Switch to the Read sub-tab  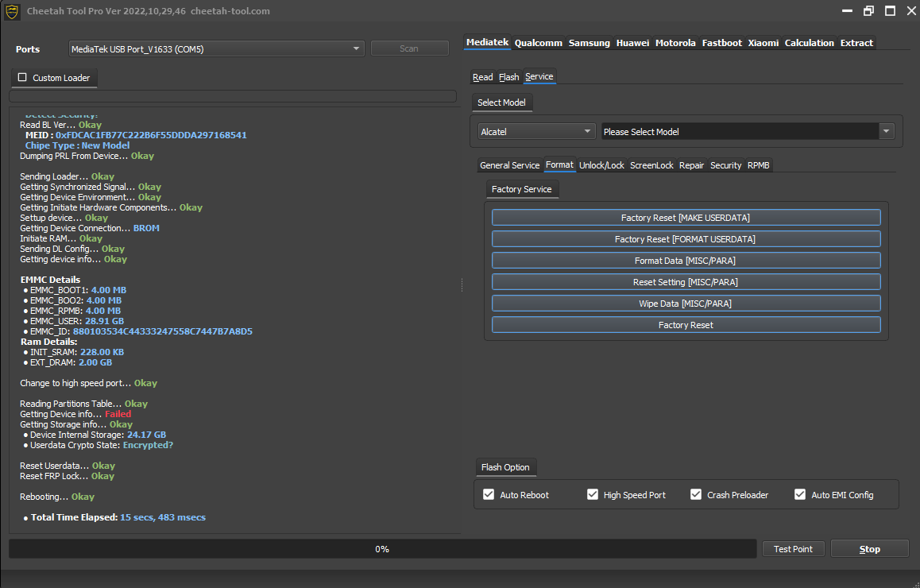(482, 77)
